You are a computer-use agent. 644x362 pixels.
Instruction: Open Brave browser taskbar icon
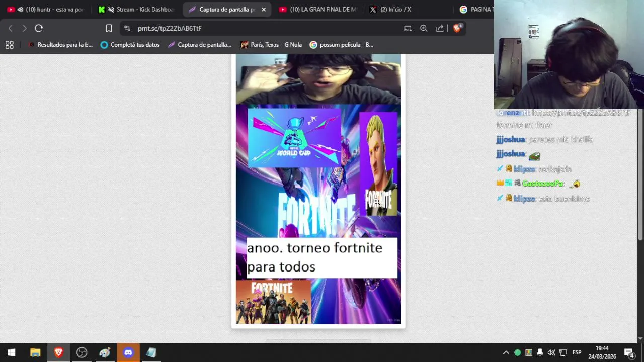point(58,352)
